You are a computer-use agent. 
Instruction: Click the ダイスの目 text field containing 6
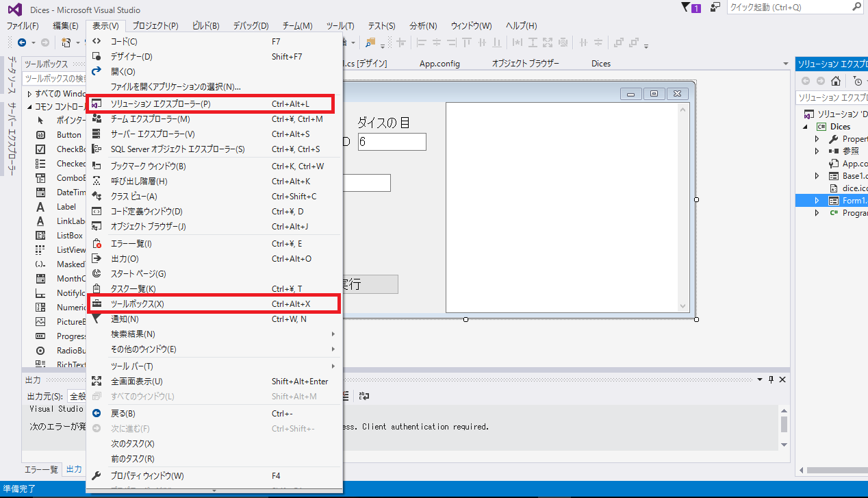(392, 142)
